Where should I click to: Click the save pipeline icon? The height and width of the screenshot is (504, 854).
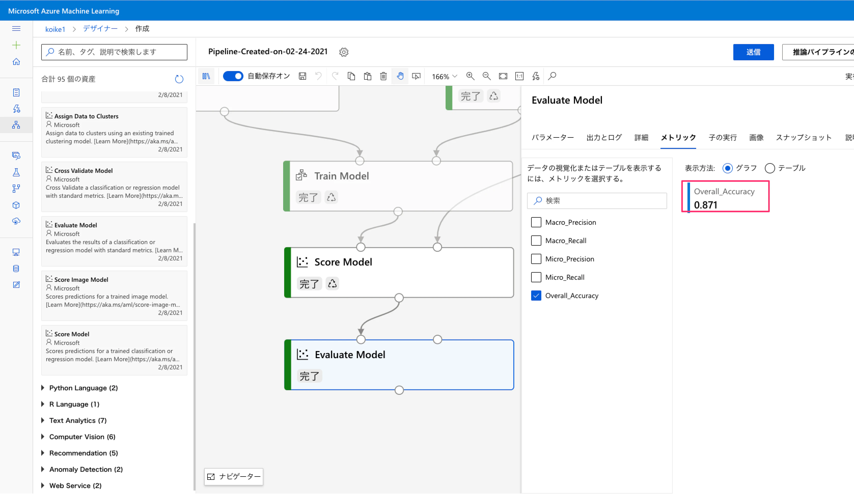302,76
